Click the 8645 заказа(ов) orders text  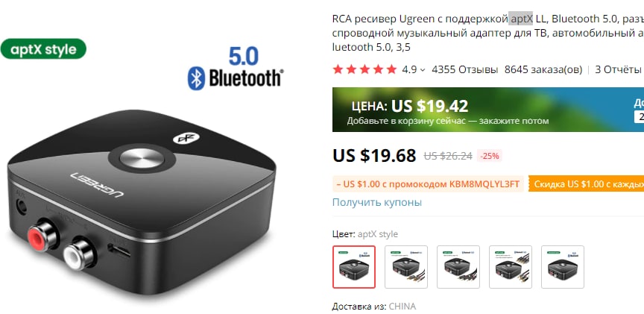point(543,69)
